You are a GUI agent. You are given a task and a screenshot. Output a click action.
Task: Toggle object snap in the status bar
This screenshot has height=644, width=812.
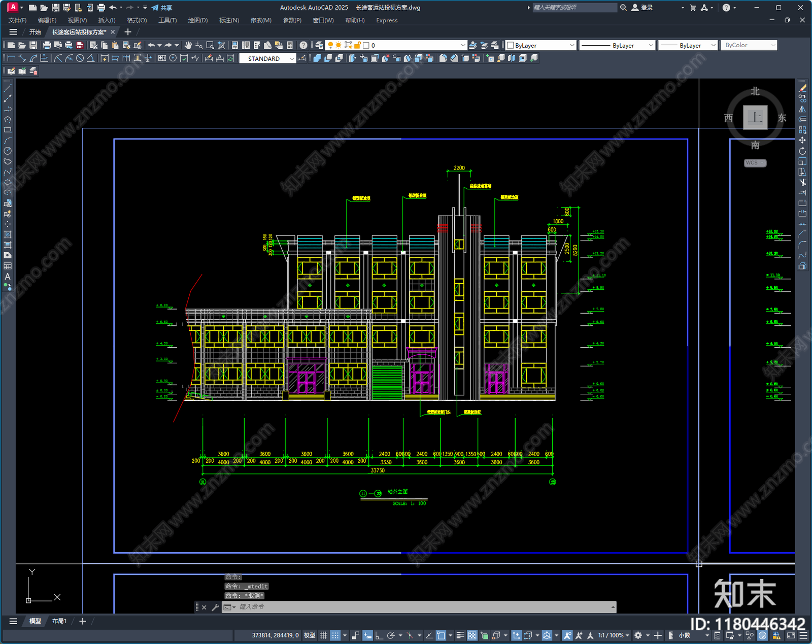tap(441, 635)
